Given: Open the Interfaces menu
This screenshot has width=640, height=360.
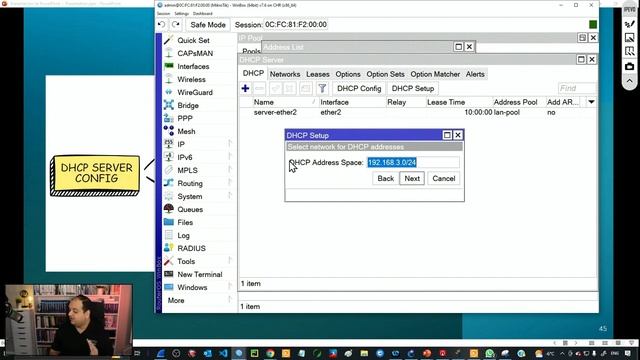Looking at the screenshot, I should (x=193, y=67).
